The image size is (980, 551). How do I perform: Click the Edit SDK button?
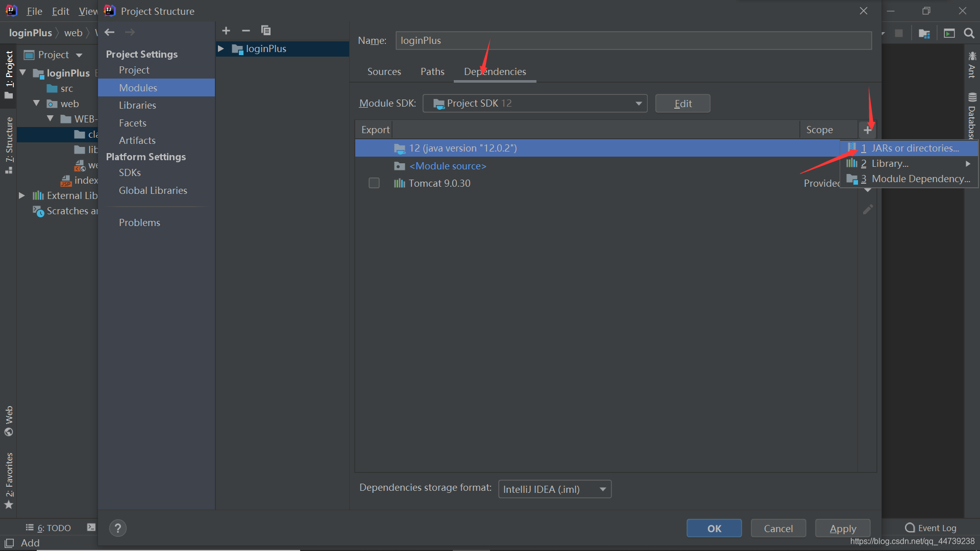(682, 104)
